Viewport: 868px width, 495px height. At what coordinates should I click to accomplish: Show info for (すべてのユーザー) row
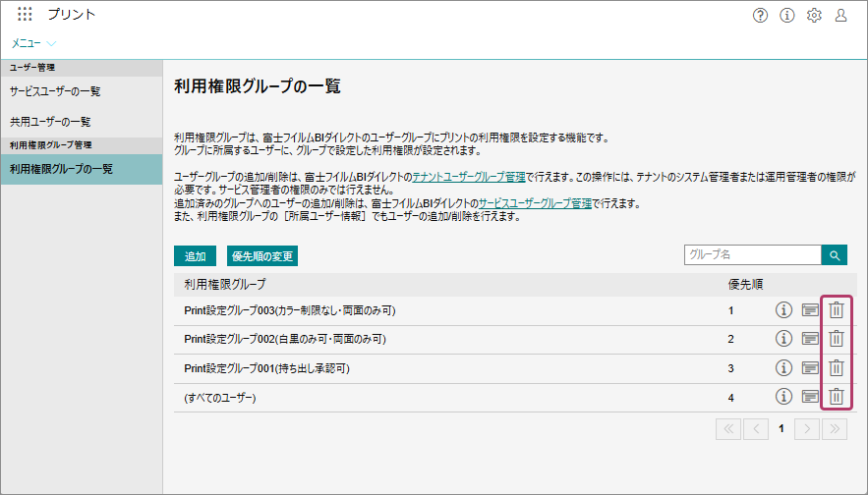783,396
